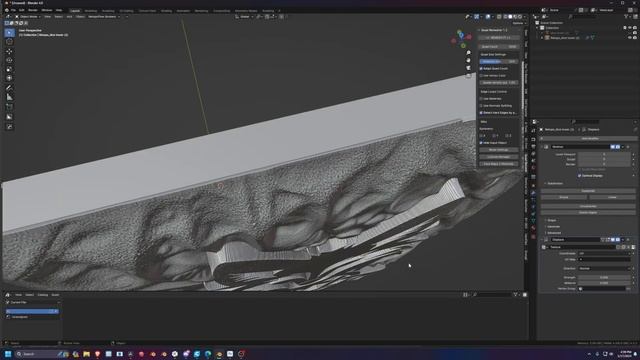Switch to the Shading workspace tab
The width and height of the screenshot is (640, 360).
(166, 11)
